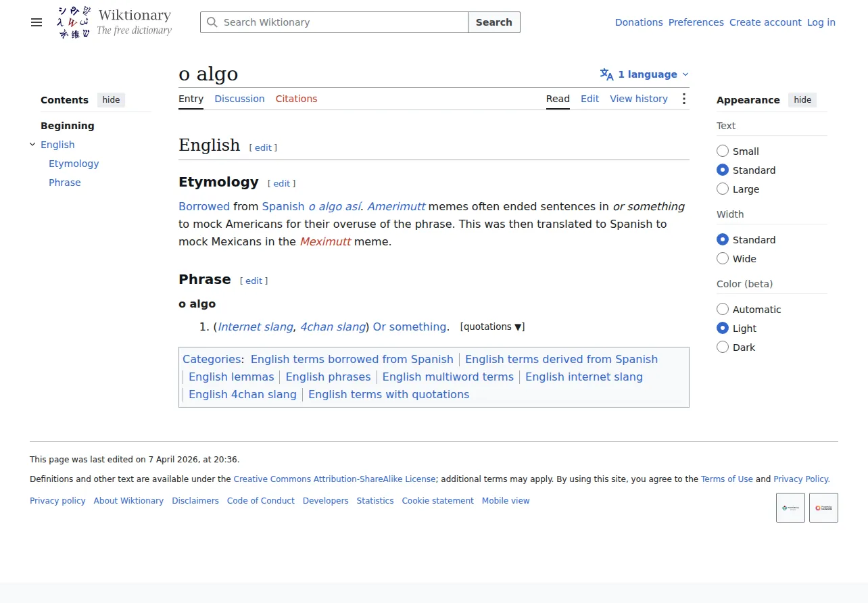
Task: Open the Cookie statement footer link
Action: (438, 501)
